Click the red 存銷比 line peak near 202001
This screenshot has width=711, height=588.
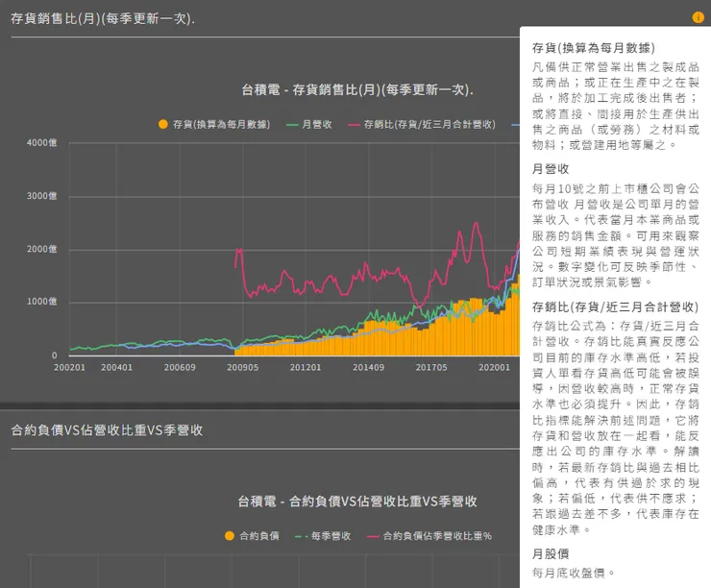[x=476, y=224]
